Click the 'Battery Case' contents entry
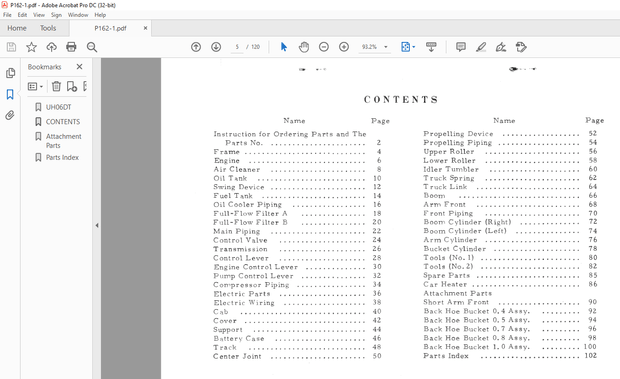Viewport: 620px width, 379px height. (239, 338)
